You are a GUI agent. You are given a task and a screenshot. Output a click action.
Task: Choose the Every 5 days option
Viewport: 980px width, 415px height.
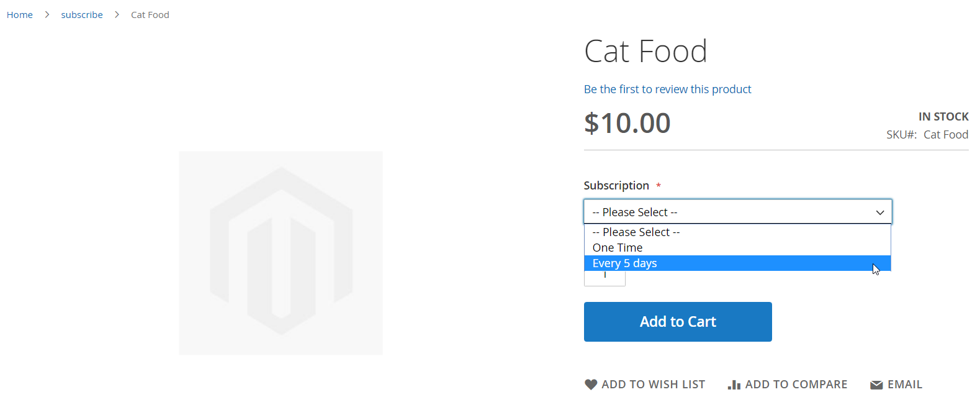737,263
